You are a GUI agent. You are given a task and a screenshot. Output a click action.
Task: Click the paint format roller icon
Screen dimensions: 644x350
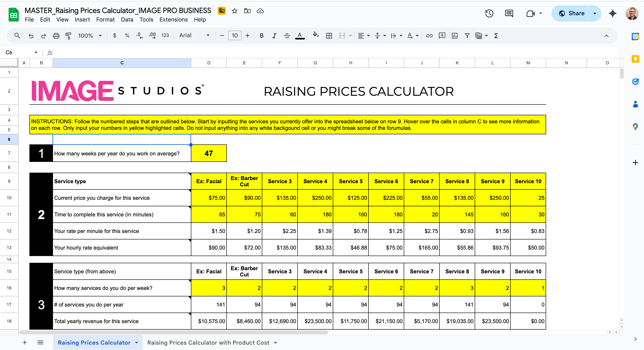click(x=68, y=36)
